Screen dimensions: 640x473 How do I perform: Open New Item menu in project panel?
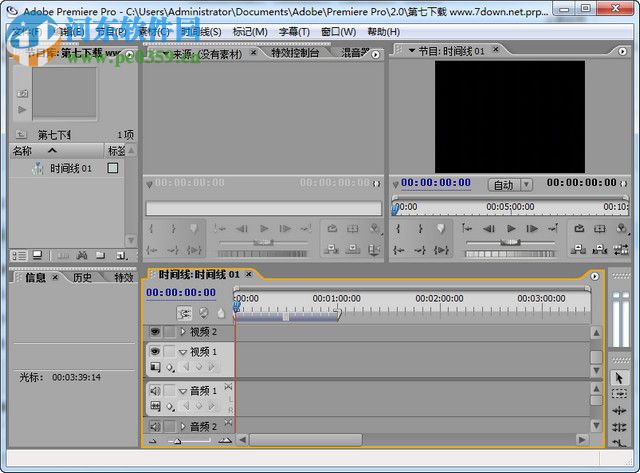(122, 256)
